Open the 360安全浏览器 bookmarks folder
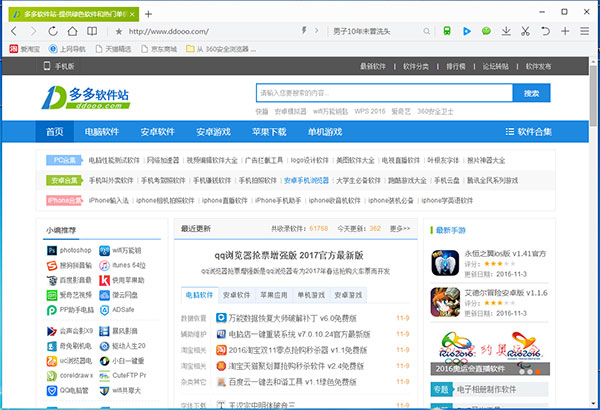Screen dimensions: 600x410 [221, 49]
